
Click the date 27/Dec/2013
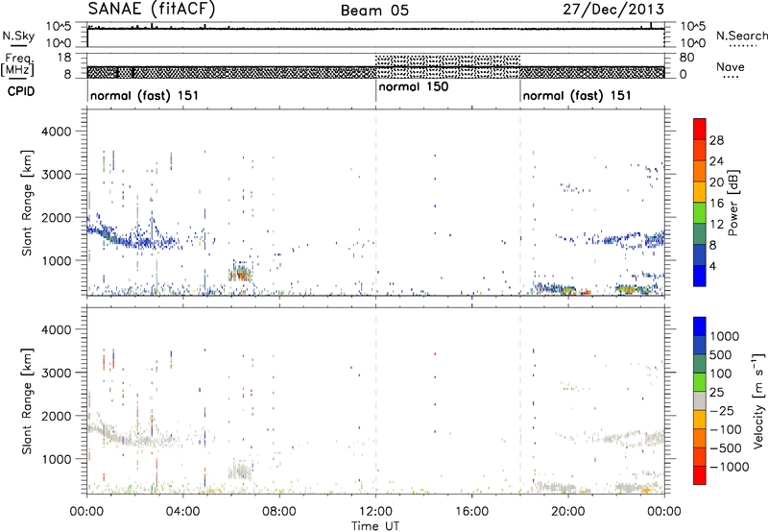(613, 10)
